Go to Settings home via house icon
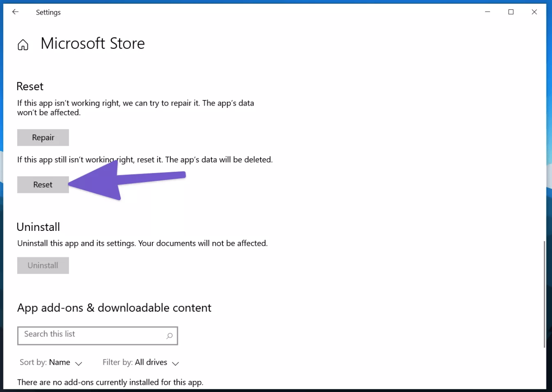The width and height of the screenshot is (552, 392). tap(23, 45)
